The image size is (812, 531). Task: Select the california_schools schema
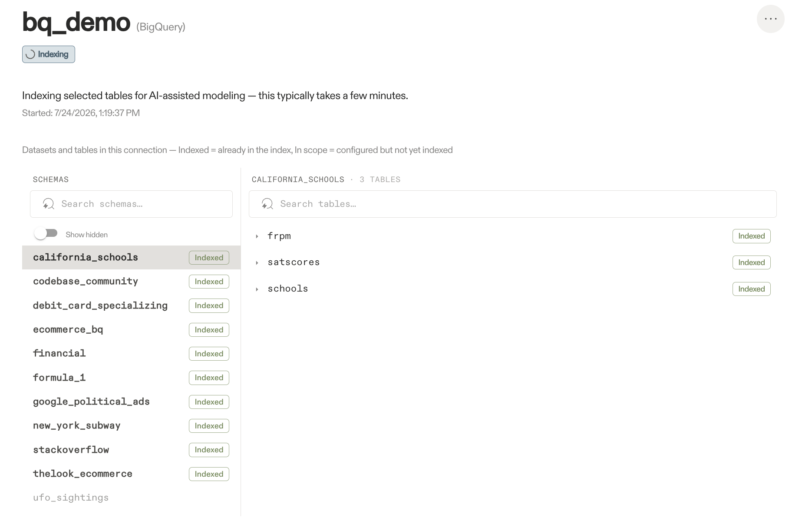pos(131,257)
